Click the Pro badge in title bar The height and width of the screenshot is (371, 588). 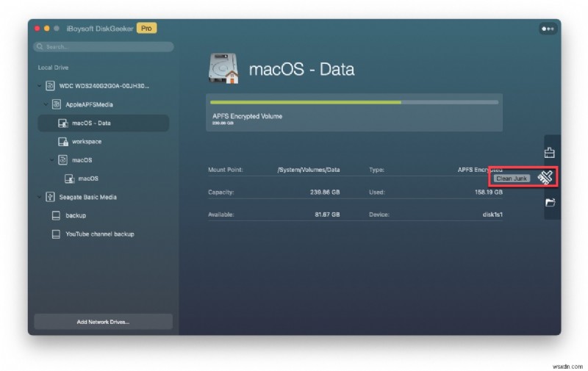pyautogui.click(x=146, y=28)
